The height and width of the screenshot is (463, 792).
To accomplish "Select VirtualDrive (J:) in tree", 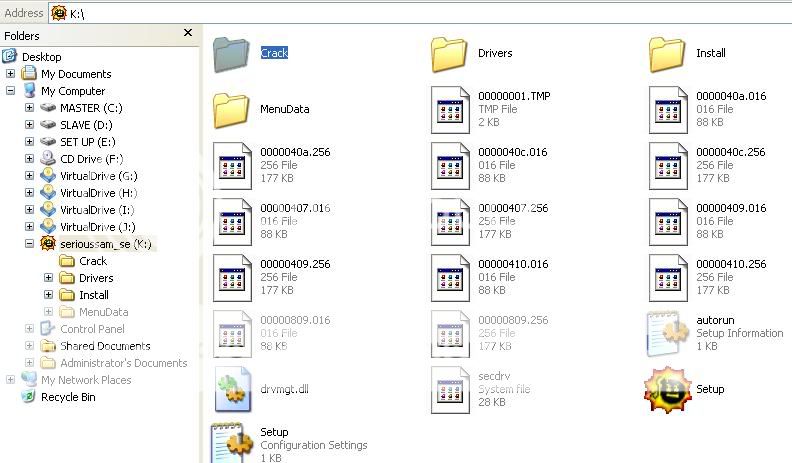I will pyautogui.click(x=97, y=227).
